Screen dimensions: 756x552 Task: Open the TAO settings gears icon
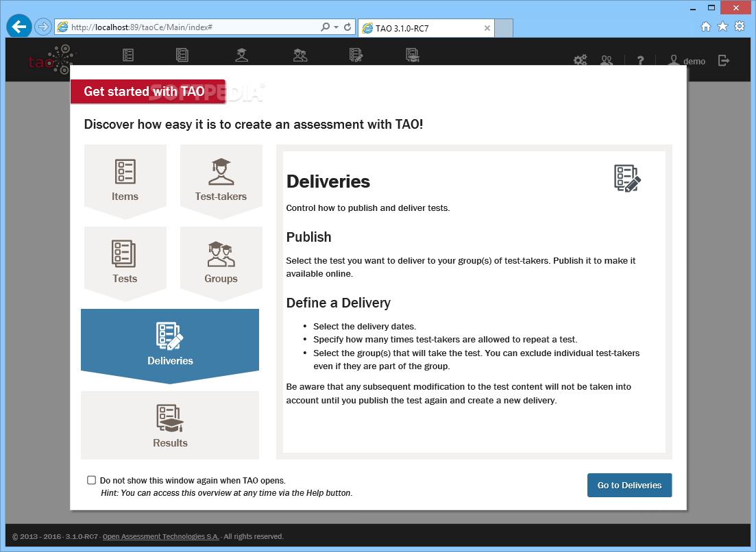point(580,61)
